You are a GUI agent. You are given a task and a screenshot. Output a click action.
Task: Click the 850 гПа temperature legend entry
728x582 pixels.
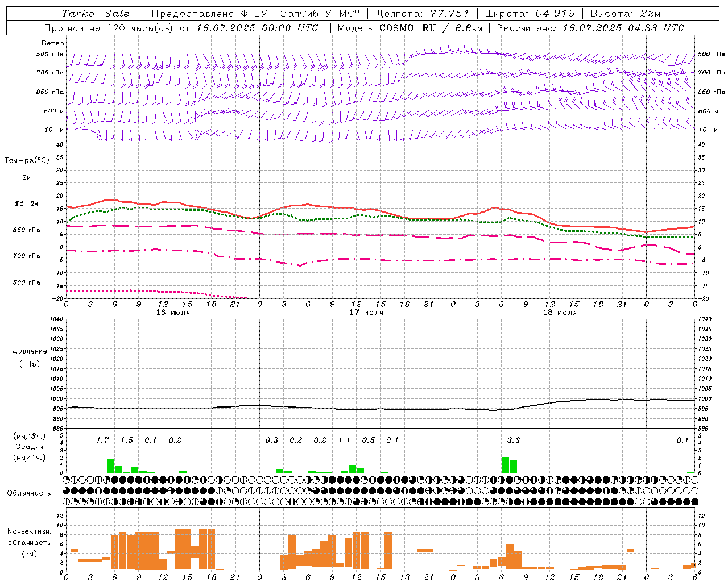tap(26, 232)
